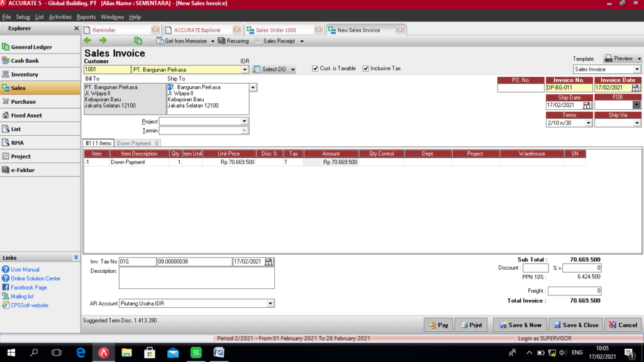644x362 pixels.
Task: Open the Reports menu
Action: (x=86, y=17)
